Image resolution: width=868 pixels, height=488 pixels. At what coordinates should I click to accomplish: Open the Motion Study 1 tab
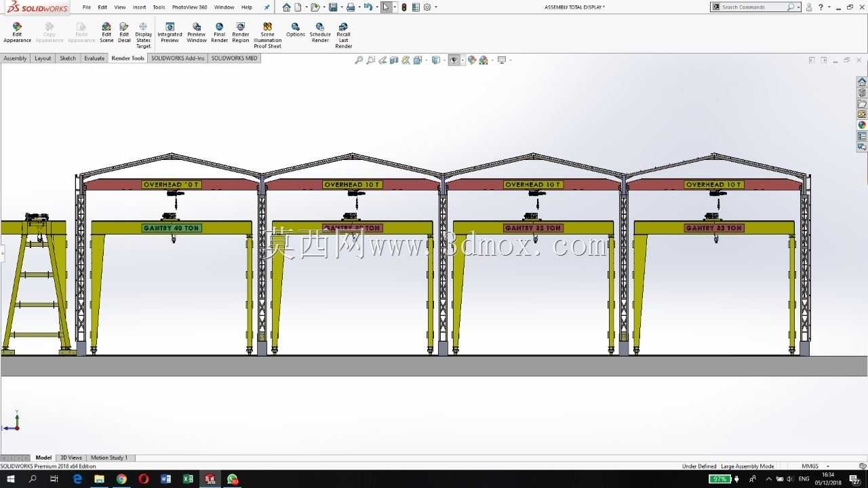click(x=109, y=458)
